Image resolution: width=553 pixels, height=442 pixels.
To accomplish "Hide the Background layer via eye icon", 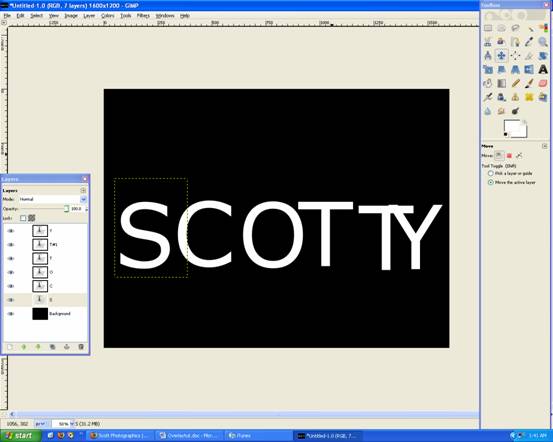I will (x=11, y=314).
